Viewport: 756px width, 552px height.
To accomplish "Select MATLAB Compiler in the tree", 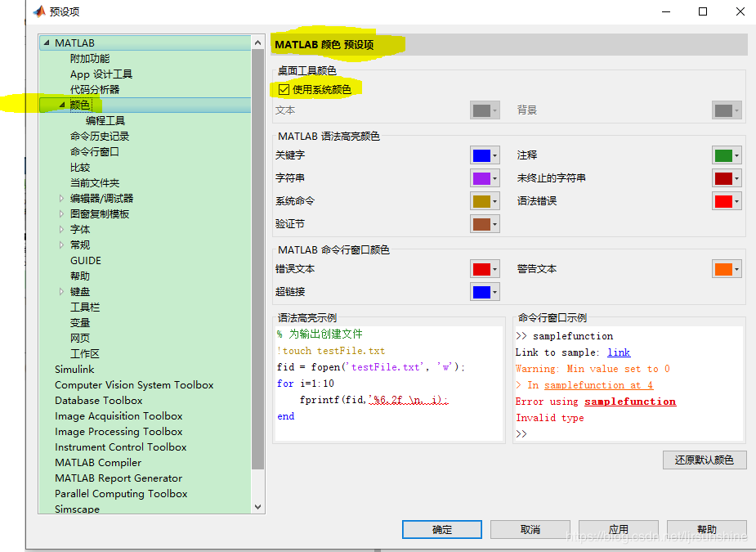I will click(98, 462).
